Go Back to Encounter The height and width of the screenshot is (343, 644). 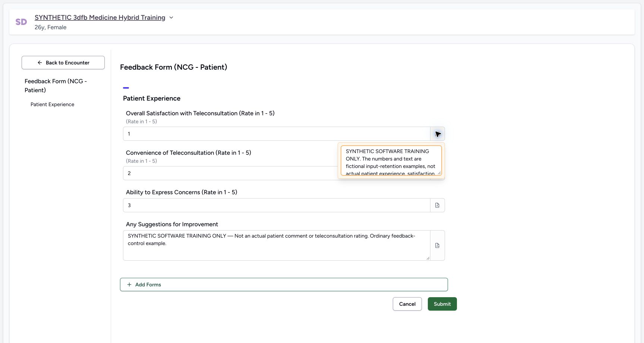click(63, 63)
